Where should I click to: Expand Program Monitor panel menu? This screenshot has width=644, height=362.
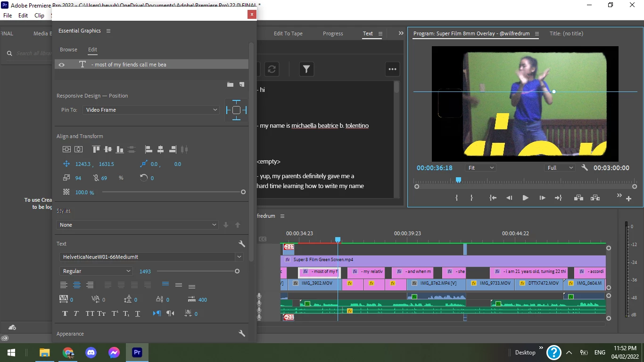tap(537, 33)
